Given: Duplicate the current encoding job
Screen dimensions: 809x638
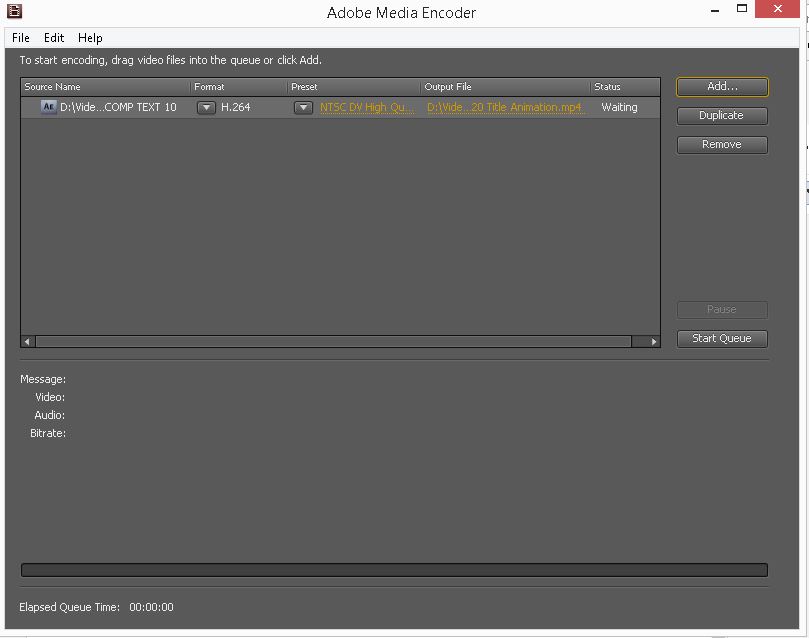Looking at the screenshot, I should (x=721, y=115).
